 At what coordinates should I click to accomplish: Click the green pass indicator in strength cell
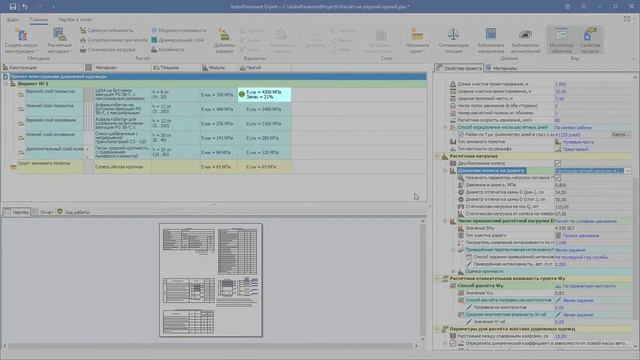(242, 94)
